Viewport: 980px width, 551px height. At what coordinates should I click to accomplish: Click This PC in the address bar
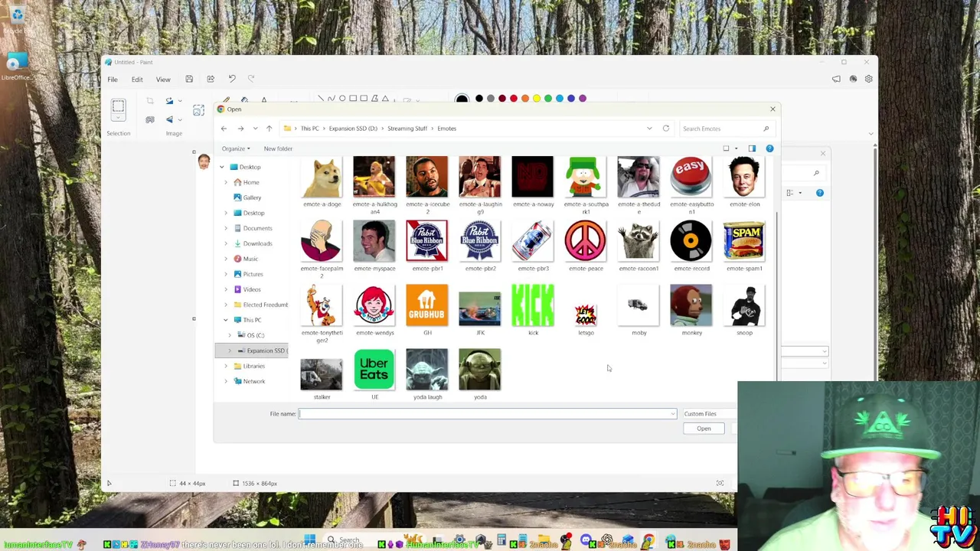[309, 129]
